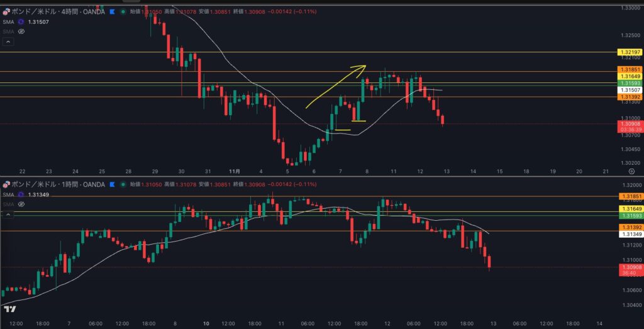This screenshot has width=644, height=329.
Task: Collapse the indicator legend on 4-hour chart
Action: (8, 42)
